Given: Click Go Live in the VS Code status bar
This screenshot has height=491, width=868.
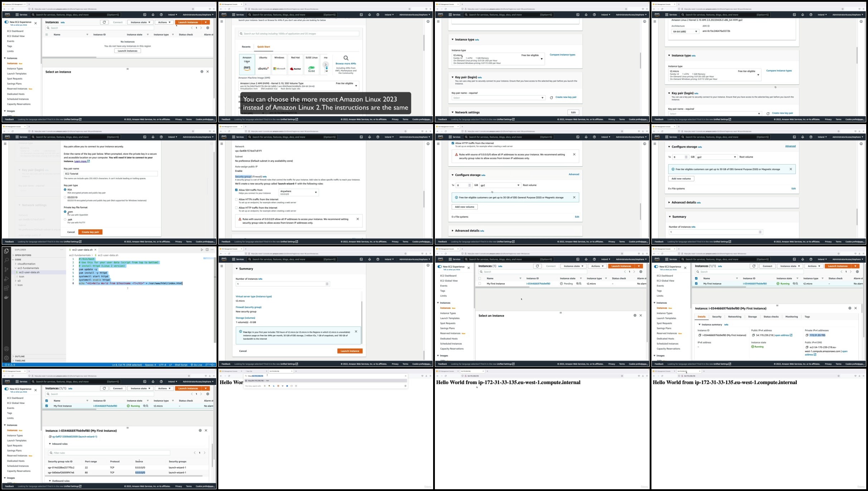Looking at the screenshot, I should (x=197, y=365).
